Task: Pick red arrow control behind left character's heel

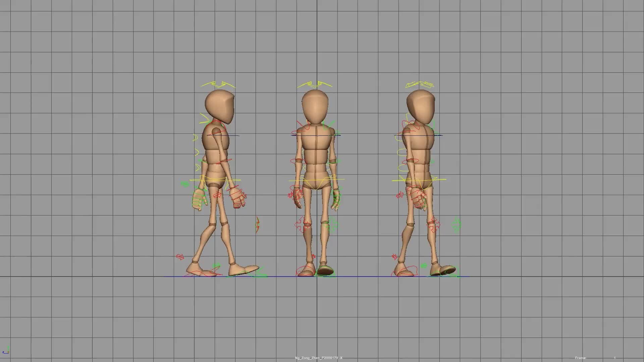Action: (180, 257)
